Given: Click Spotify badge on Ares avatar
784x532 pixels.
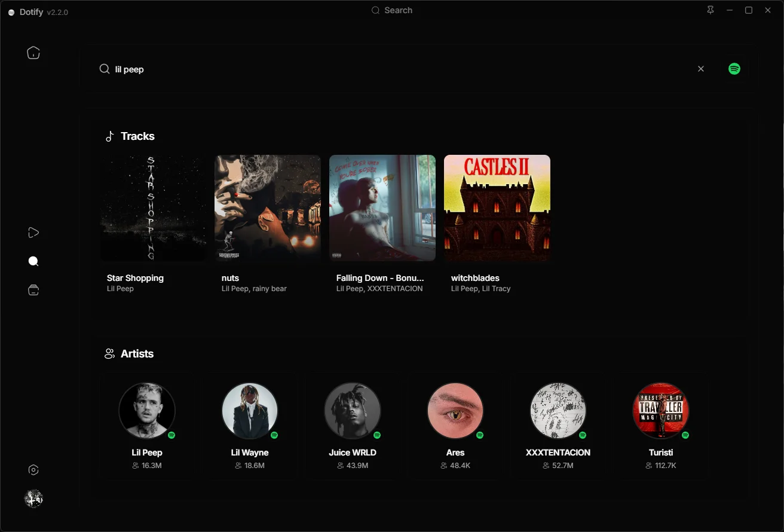Looking at the screenshot, I should [x=480, y=435].
